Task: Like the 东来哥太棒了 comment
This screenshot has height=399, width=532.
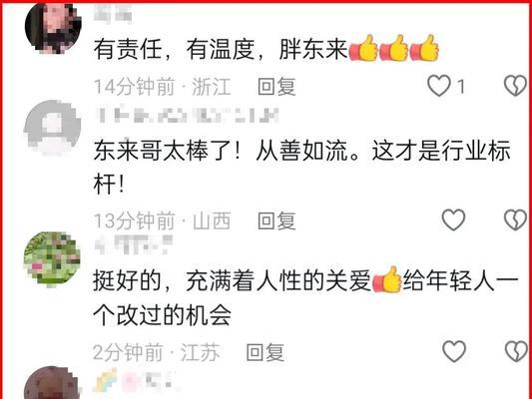Action: 453,220
